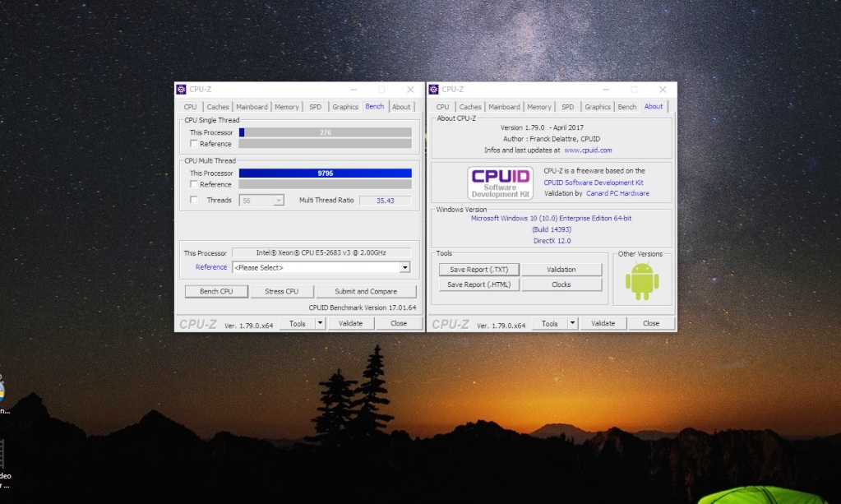This screenshot has height=504, width=841.
Task: Click the Tools button in Bench window
Action: tap(297, 323)
